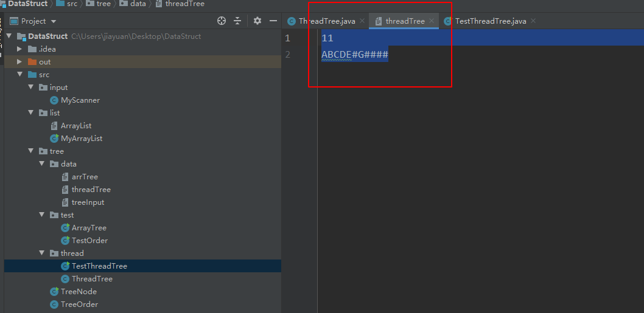
Task: Click line number 2 in gutter
Action: point(287,54)
